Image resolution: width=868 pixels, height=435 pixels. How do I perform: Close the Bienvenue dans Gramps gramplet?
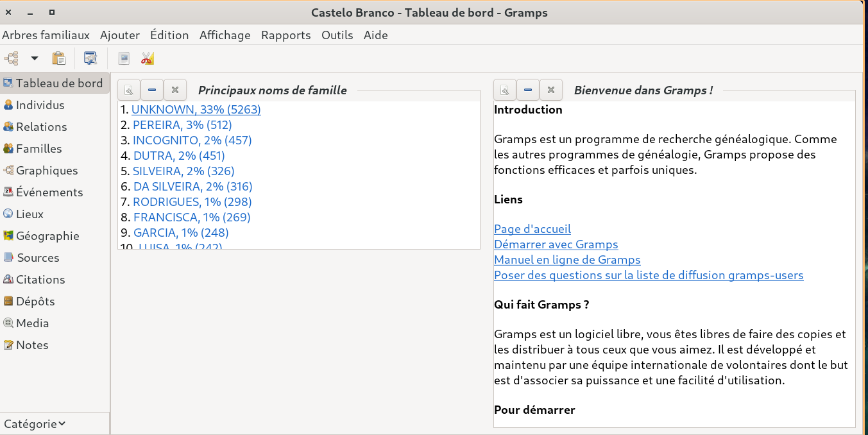(x=551, y=90)
